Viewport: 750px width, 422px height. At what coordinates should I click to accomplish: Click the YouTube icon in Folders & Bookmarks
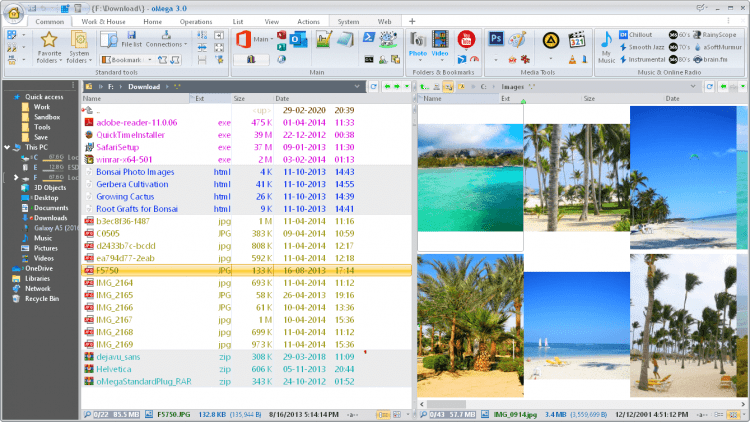466,39
